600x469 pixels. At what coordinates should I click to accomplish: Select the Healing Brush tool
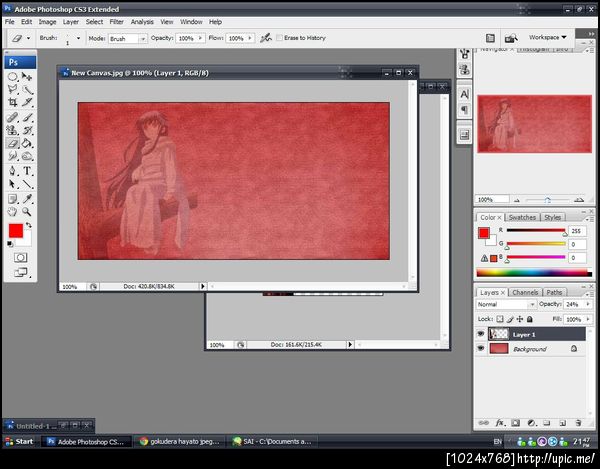click(13, 117)
